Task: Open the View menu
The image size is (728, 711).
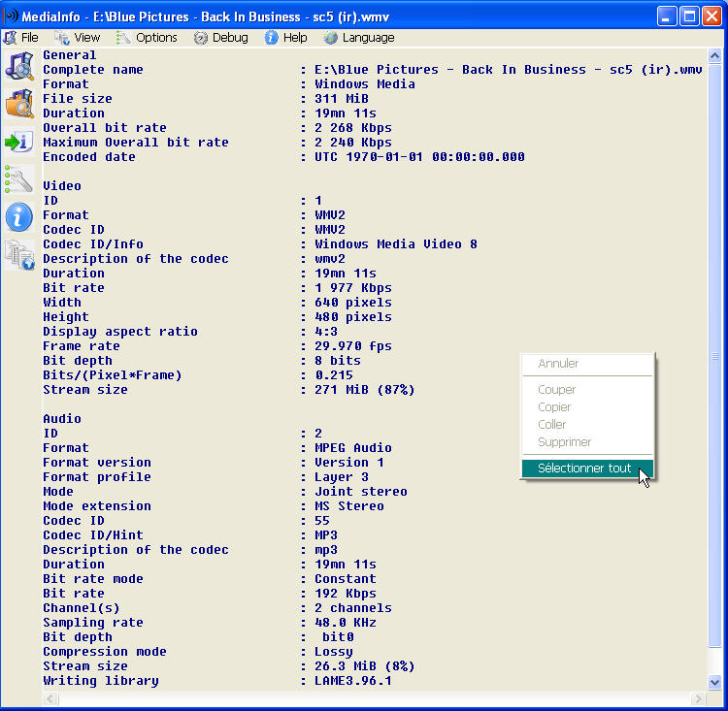Action: [77, 38]
